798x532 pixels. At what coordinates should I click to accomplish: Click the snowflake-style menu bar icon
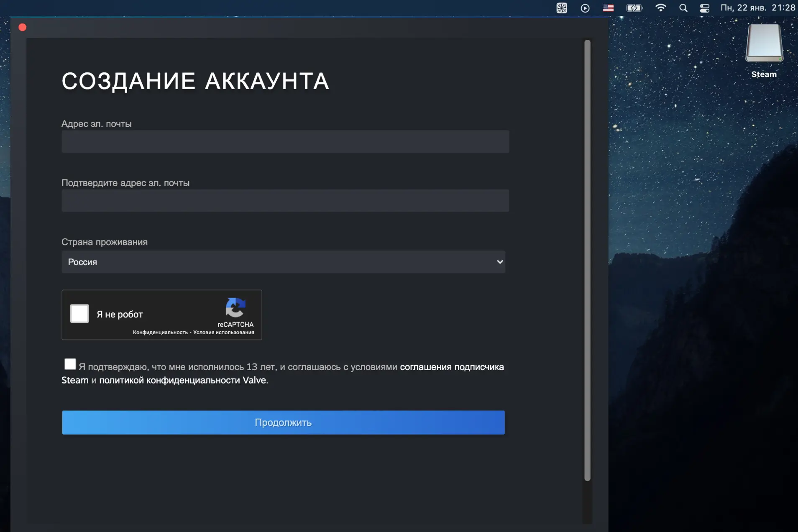(562, 8)
